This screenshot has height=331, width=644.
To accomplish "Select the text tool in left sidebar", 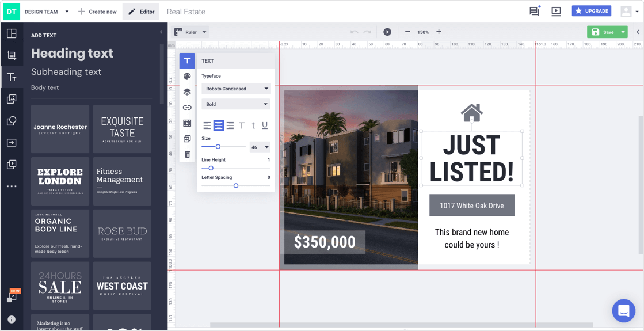I will (12, 77).
